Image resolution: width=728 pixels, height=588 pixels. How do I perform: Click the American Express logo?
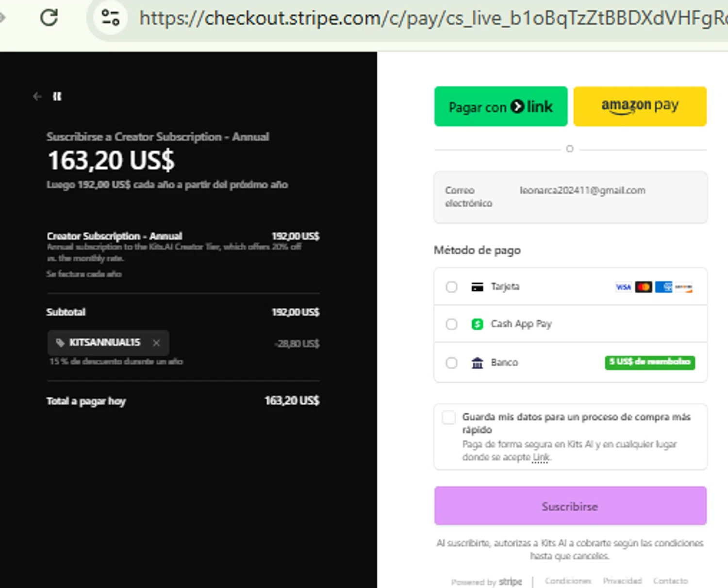[x=663, y=287]
